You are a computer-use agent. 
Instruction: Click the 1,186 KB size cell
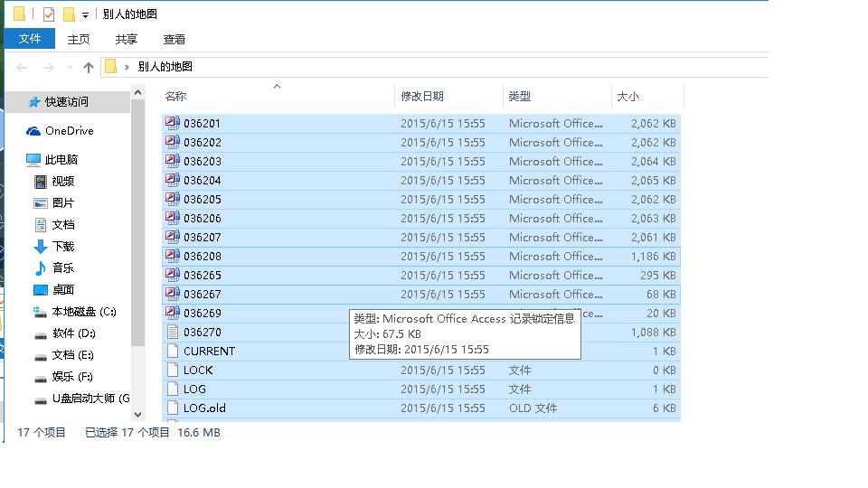coord(653,256)
